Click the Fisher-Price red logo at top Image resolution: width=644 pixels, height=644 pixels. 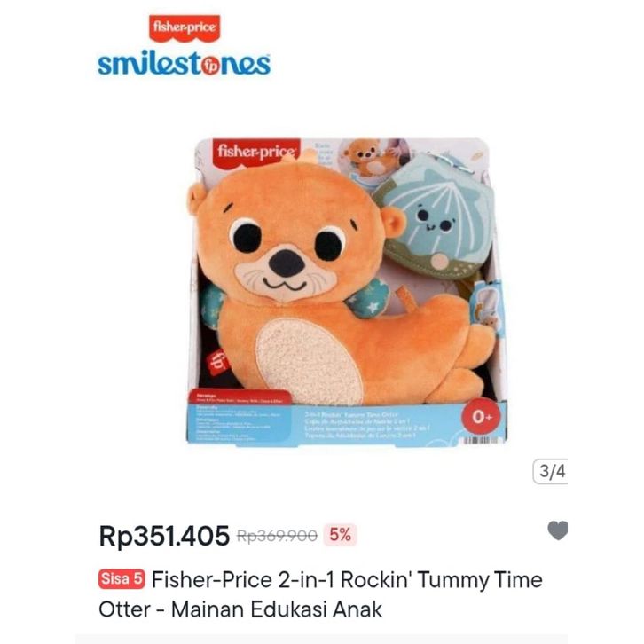[185, 27]
